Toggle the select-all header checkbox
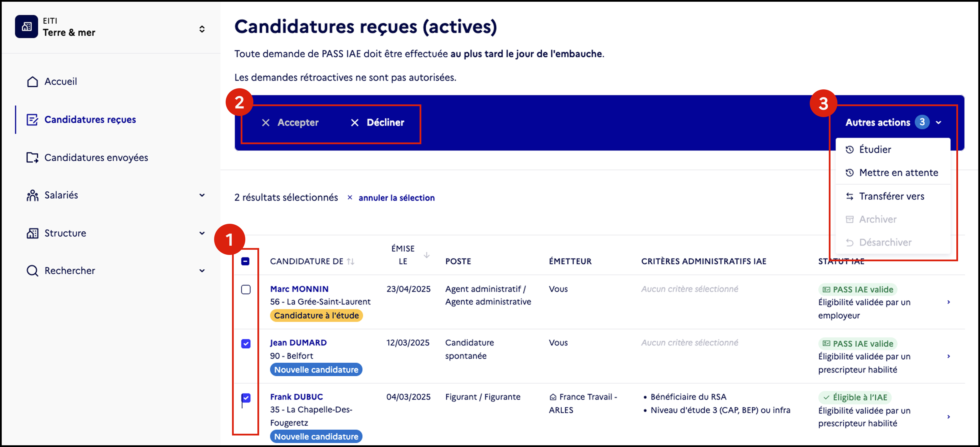 (x=245, y=261)
